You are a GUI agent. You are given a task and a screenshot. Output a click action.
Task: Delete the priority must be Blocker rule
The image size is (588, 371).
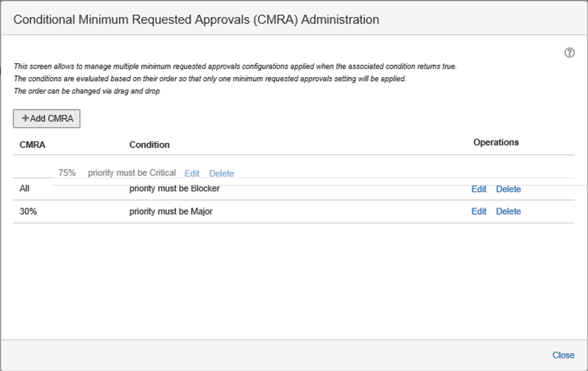508,189
